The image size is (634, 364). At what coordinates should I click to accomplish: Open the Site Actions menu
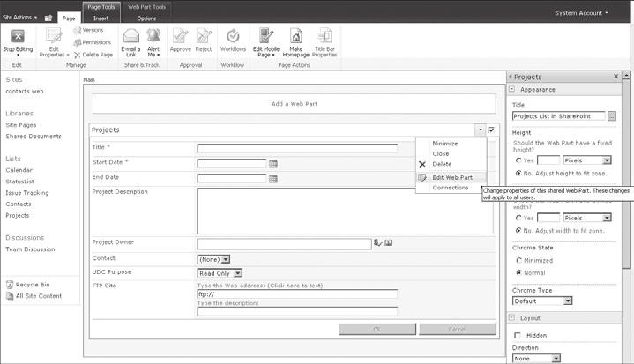coord(19,18)
